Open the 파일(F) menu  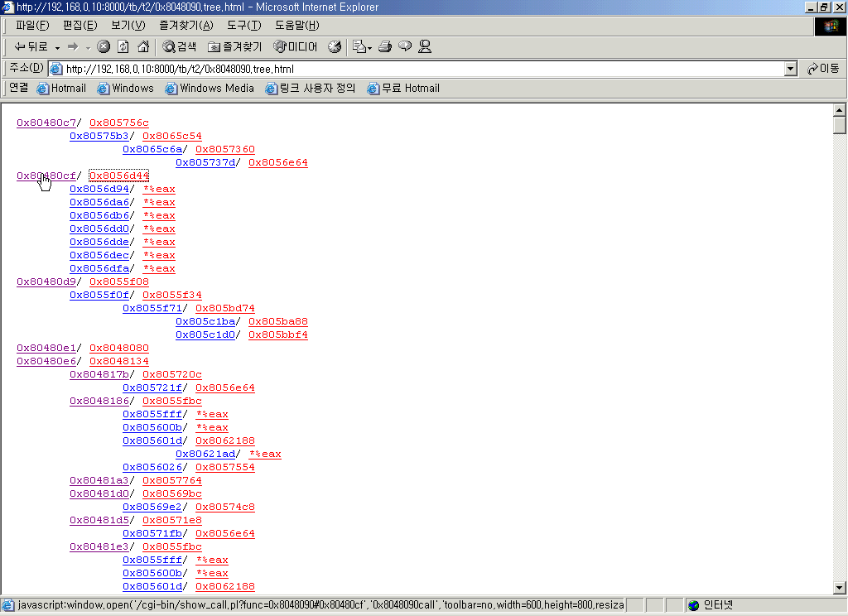click(x=32, y=26)
